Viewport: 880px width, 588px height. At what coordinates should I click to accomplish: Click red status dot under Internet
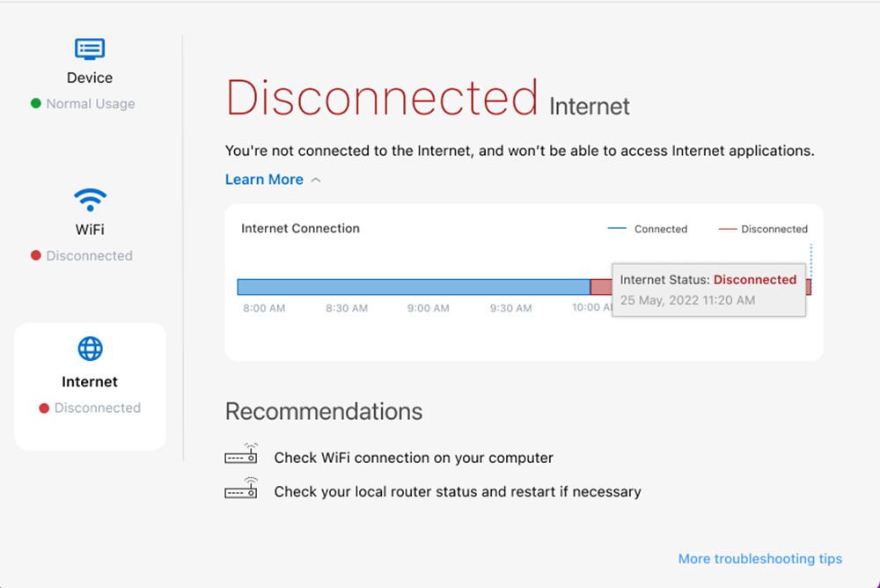pos(44,408)
